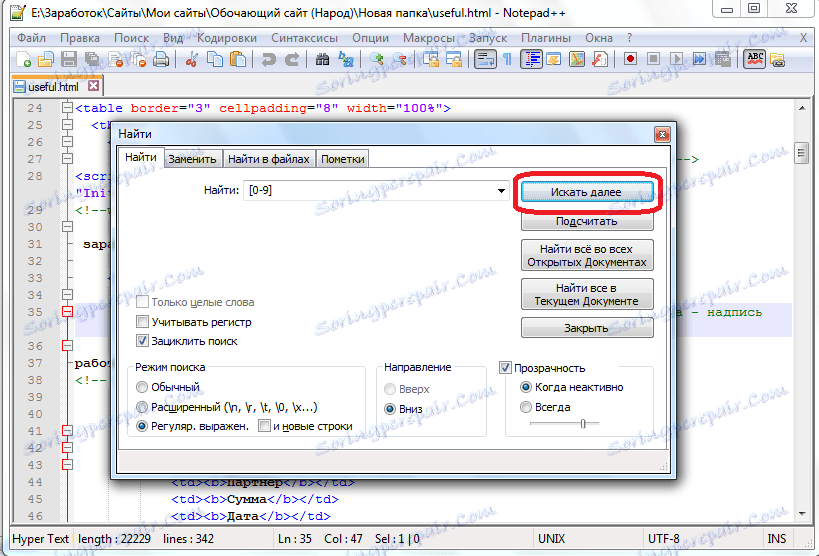This screenshot has width=819, height=556.
Task: Switch to the Найти в файлах tab
Action: (268, 159)
